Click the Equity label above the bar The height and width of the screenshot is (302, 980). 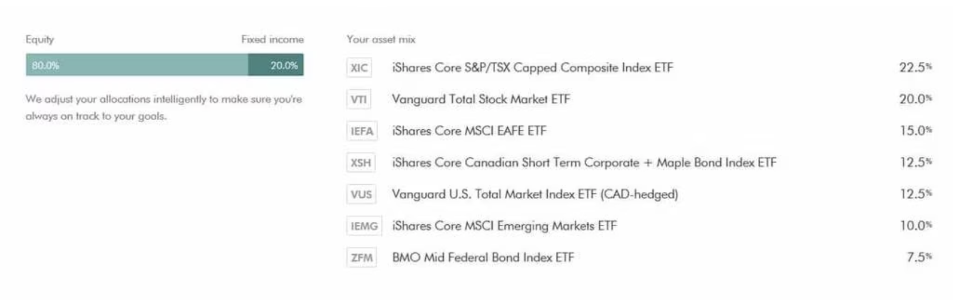[39, 39]
